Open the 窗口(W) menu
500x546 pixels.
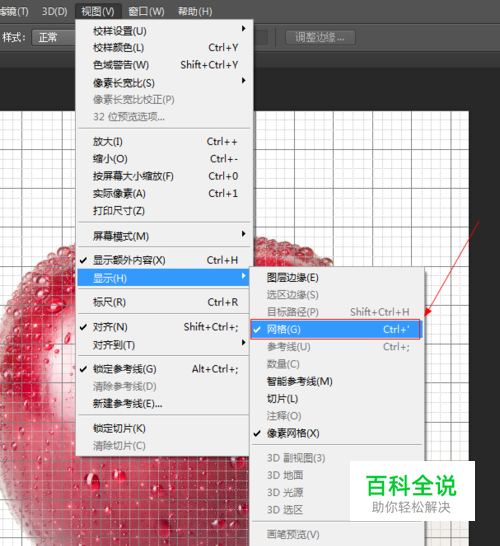coord(146,11)
